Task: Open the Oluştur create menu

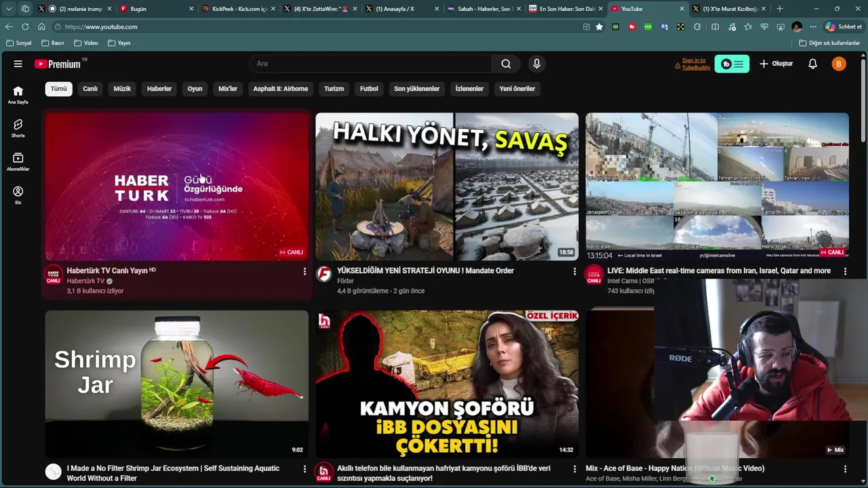Action: [x=776, y=64]
